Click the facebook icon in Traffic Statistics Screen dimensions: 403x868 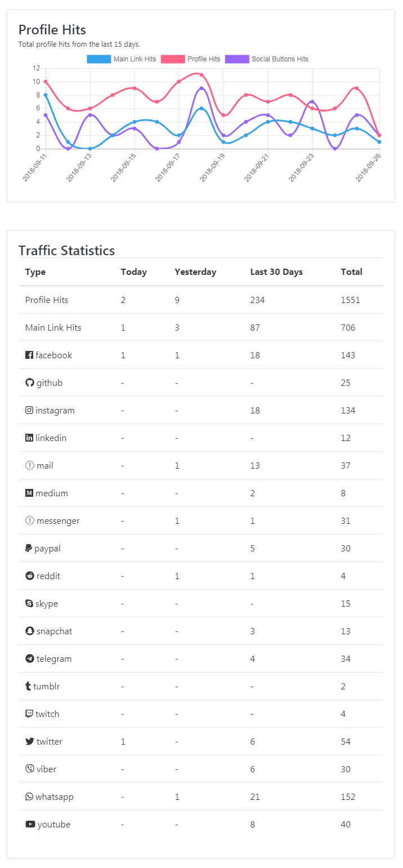pyautogui.click(x=29, y=355)
